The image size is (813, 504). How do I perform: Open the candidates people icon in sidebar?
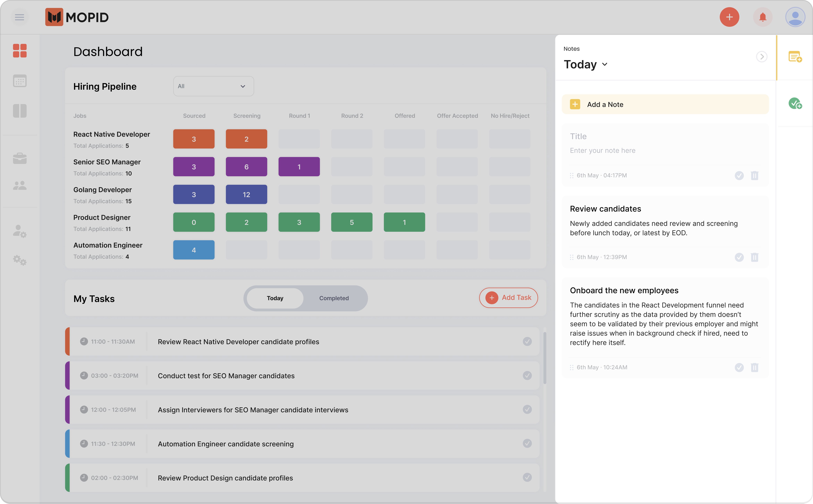click(x=20, y=186)
